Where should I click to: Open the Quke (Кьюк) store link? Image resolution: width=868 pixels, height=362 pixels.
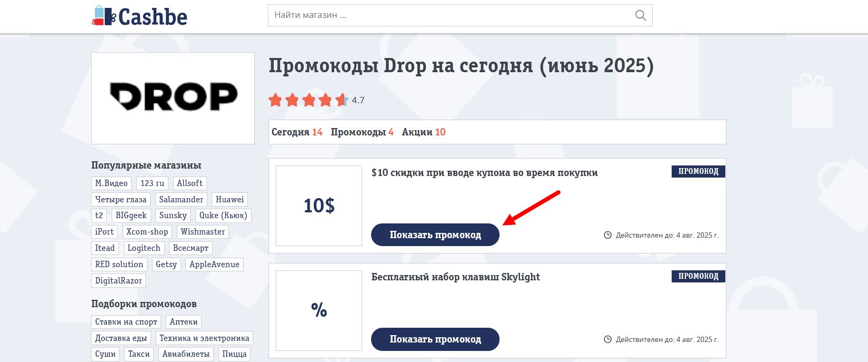223,216
